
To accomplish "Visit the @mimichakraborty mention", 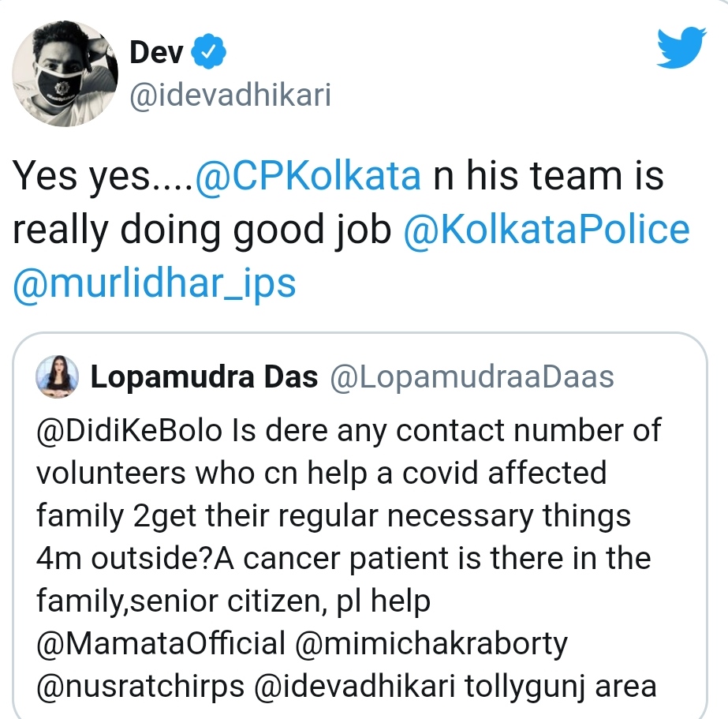I will coord(431,644).
